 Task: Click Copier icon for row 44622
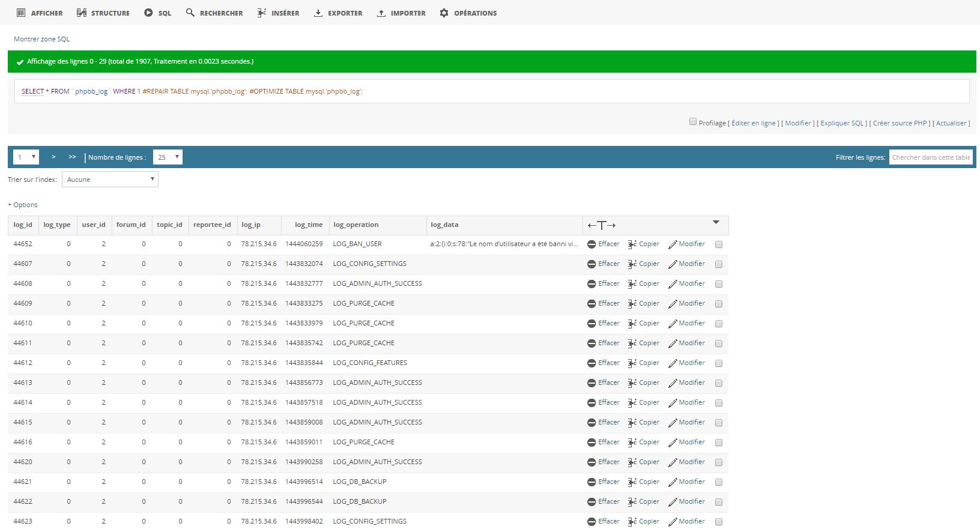click(632, 502)
